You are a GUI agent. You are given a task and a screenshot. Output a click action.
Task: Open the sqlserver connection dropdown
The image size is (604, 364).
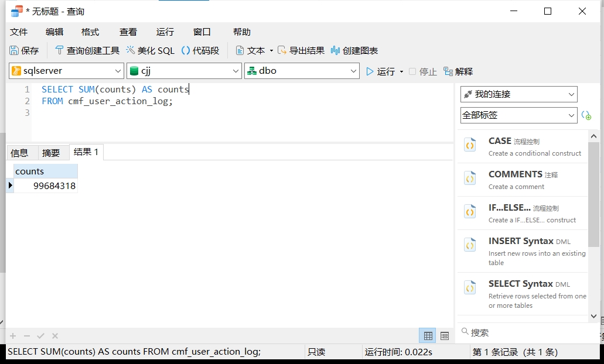(x=66, y=71)
